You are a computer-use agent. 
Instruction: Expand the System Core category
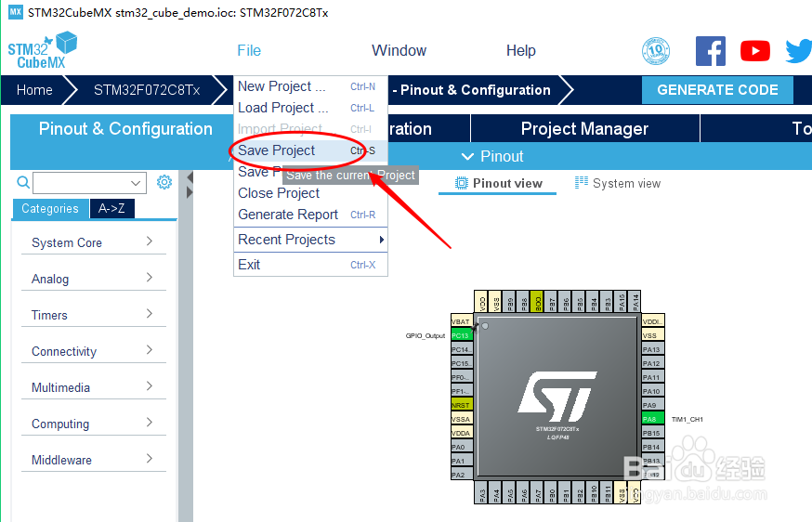[x=93, y=242]
